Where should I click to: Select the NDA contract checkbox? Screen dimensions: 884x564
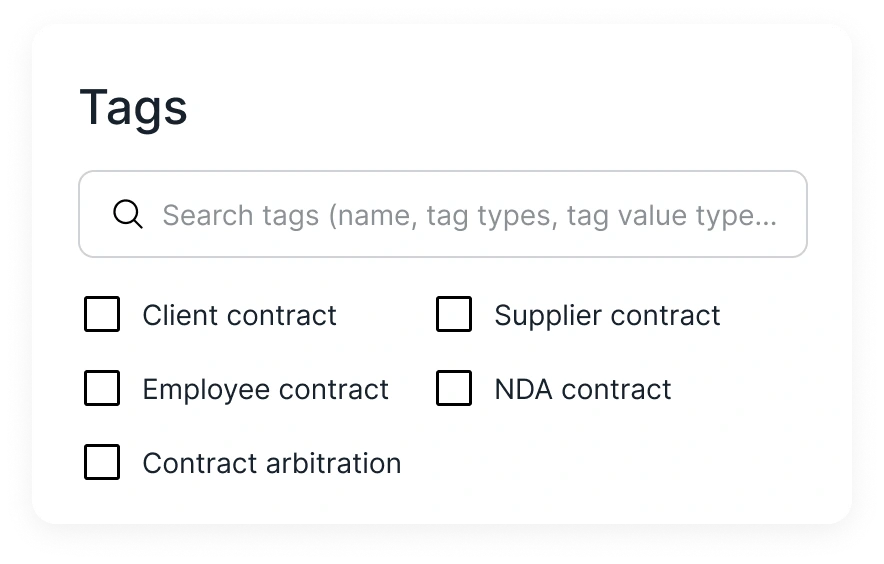click(x=454, y=388)
